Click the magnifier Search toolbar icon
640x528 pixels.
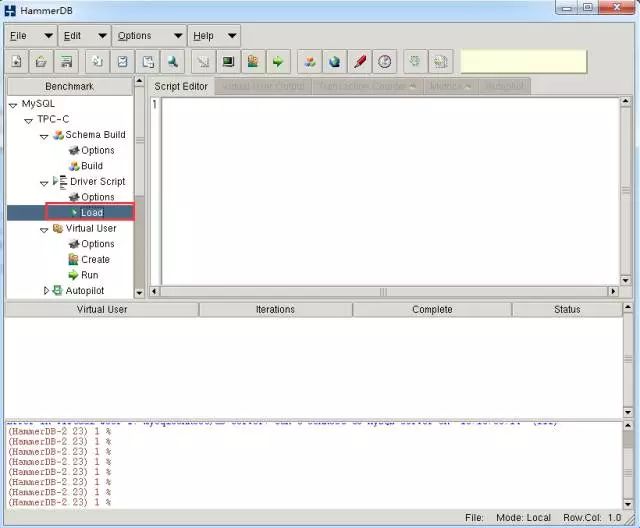pos(173,62)
